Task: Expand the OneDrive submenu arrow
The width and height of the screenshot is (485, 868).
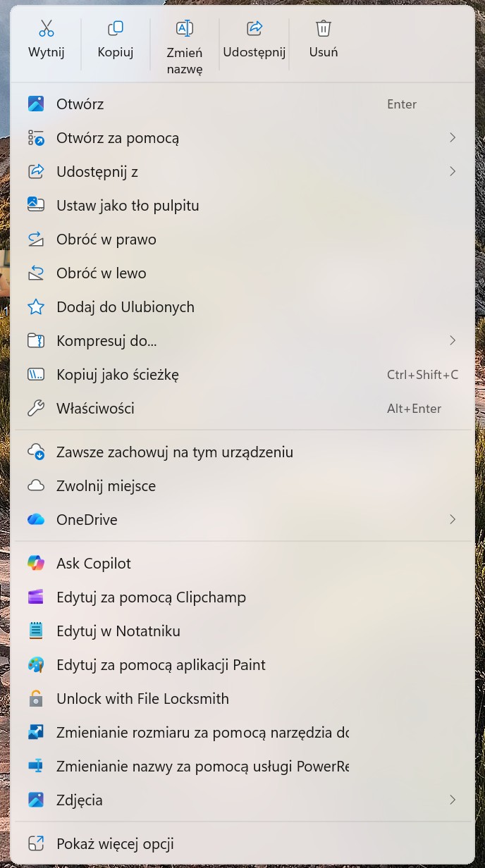Action: coord(452,520)
